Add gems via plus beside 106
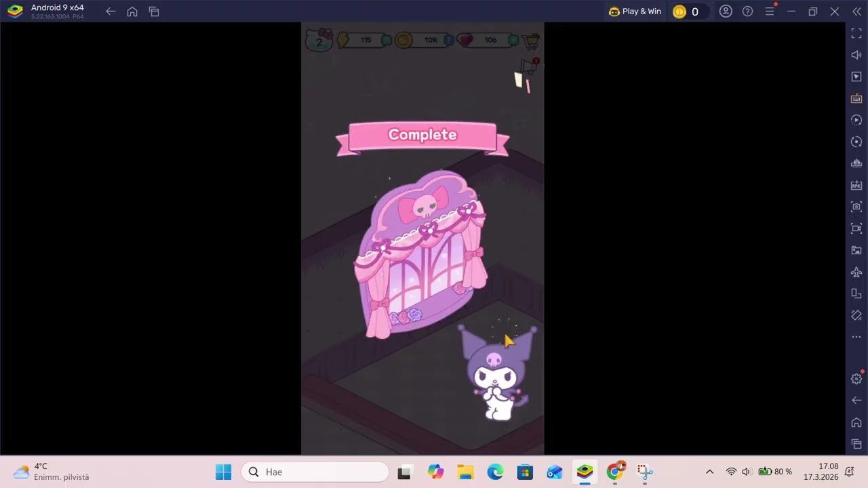 513,40
